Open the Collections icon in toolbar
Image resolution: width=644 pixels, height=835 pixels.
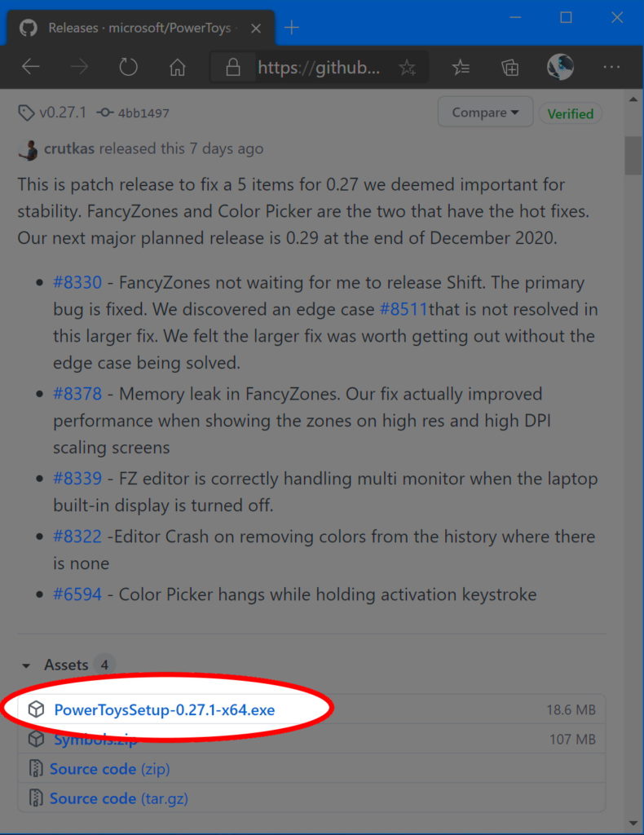click(509, 67)
